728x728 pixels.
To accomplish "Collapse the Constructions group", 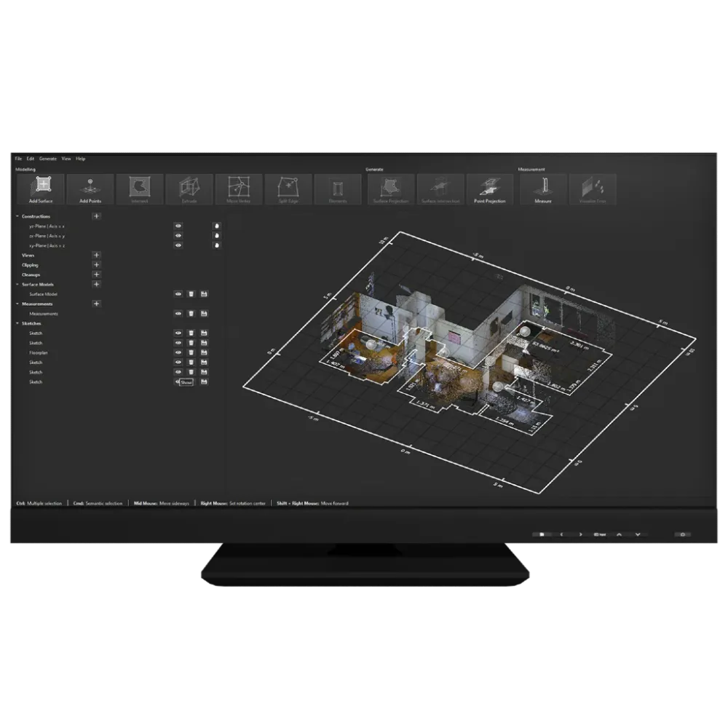I will tap(17, 216).
